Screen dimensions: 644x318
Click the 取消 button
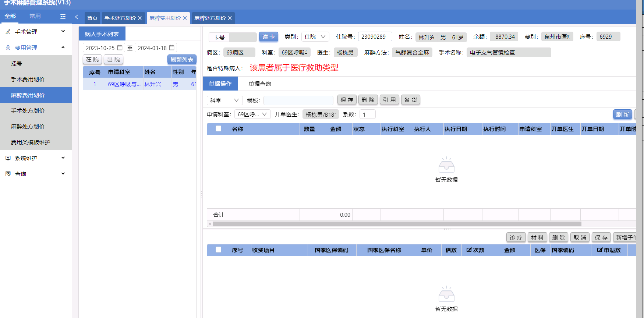[x=580, y=238]
